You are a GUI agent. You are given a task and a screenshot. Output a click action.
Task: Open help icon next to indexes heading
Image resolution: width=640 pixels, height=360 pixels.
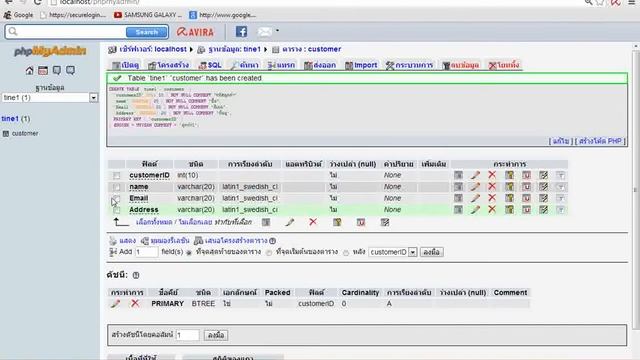point(136,276)
